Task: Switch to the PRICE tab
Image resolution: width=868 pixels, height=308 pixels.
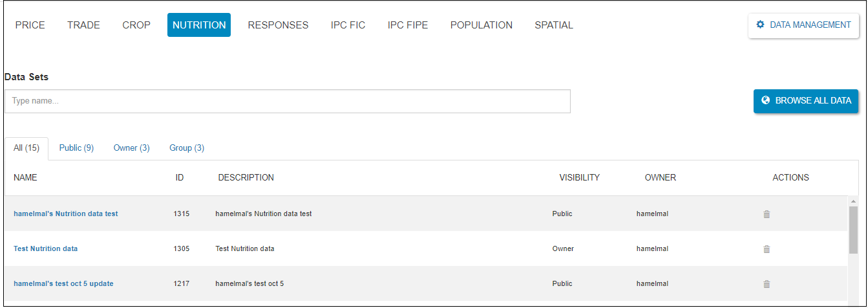Action: pos(30,25)
